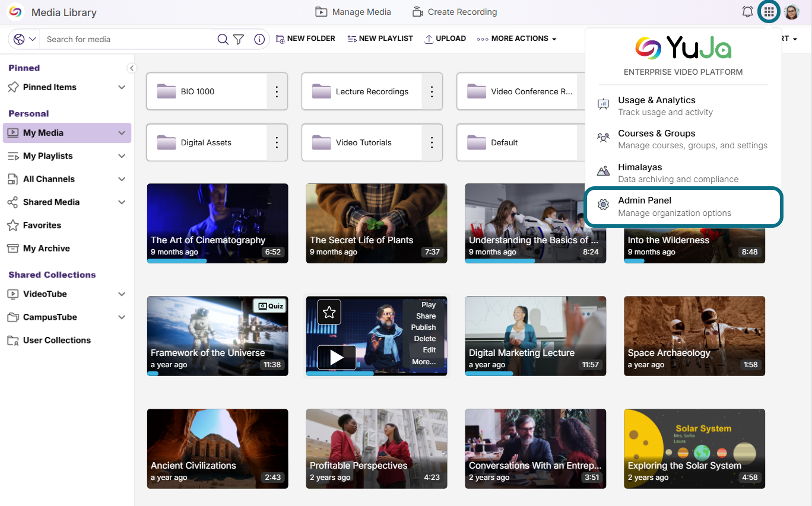Click the search magnifier icon
Screen dimensions: 812x506
(223, 39)
